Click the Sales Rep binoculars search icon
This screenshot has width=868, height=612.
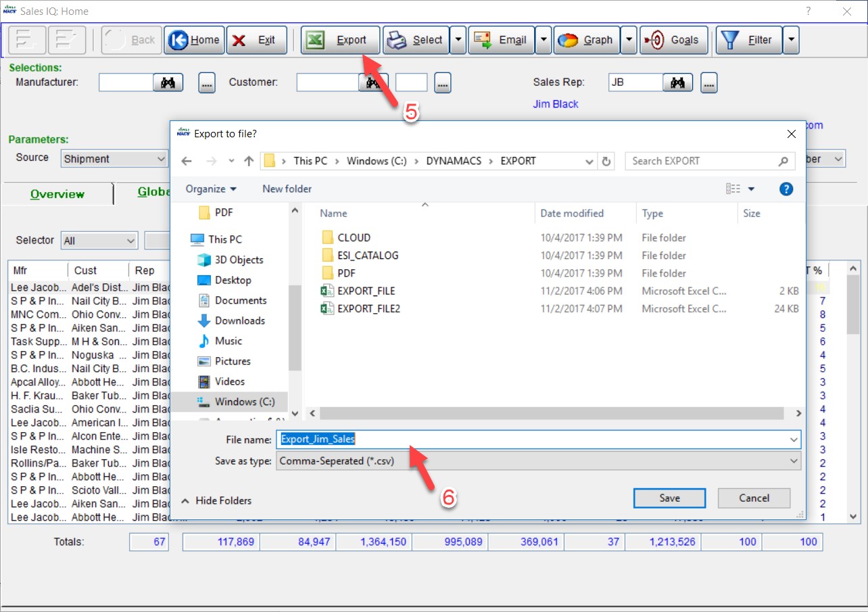(x=678, y=83)
